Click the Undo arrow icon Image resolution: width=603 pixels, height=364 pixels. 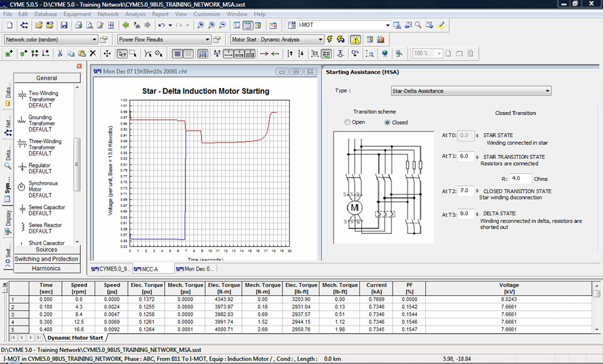coord(162,26)
